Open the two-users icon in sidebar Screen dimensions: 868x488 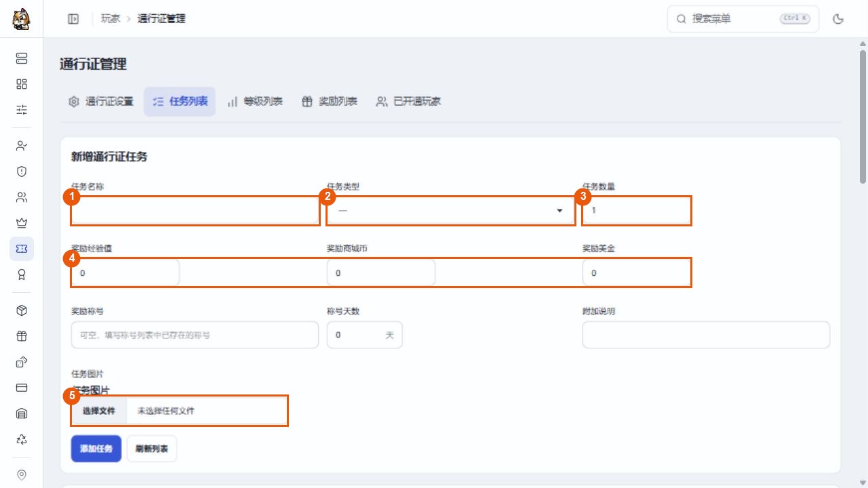22,197
